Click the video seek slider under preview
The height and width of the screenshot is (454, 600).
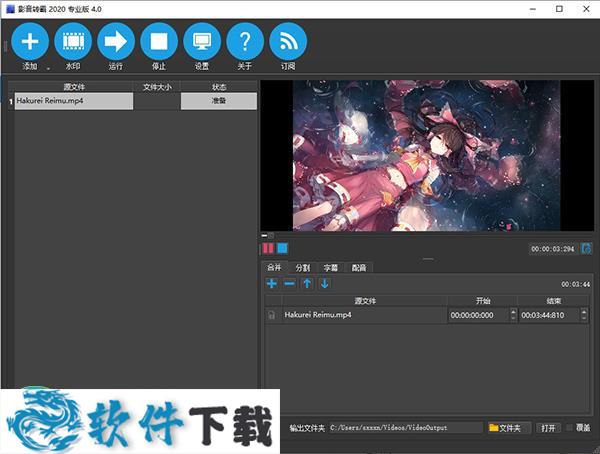[427, 235]
